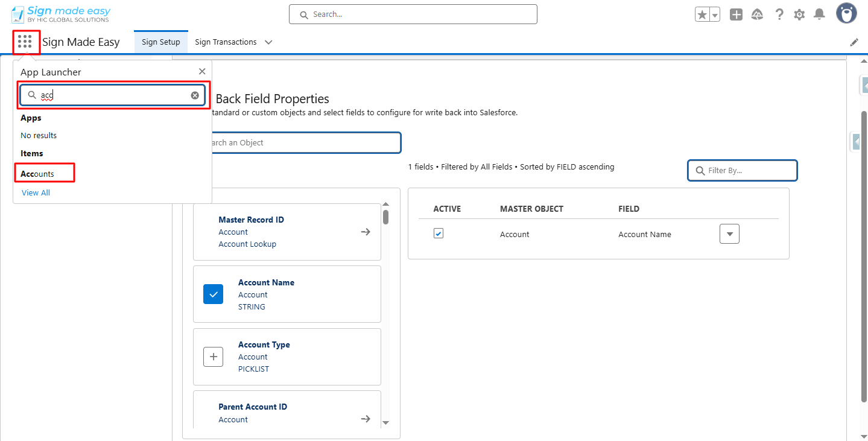The height and width of the screenshot is (441, 868).
Task: Open the Account Name row action dropdown
Action: point(729,234)
